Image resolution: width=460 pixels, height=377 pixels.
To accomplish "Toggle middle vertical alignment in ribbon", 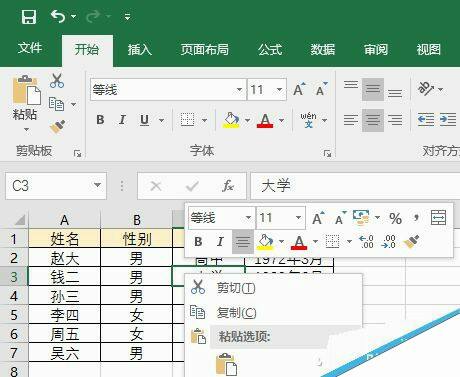I will pyautogui.click(x=373, y=89).
